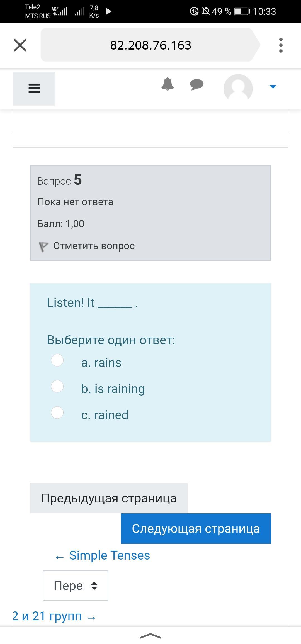
Task: Open the Перейти jump-to dropdown
Action: (x=75, y=586)
